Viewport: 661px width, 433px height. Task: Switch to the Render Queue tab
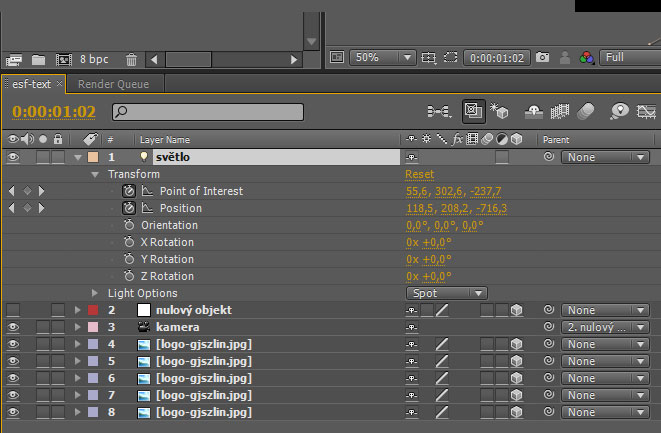click(x=113, y=84)
